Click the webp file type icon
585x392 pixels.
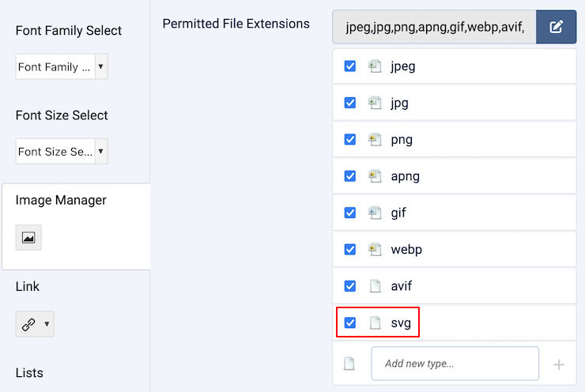click(x=375, y=250)
